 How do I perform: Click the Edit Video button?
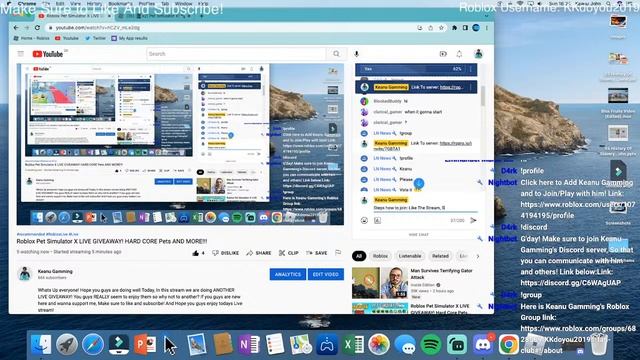pos(325,274)
